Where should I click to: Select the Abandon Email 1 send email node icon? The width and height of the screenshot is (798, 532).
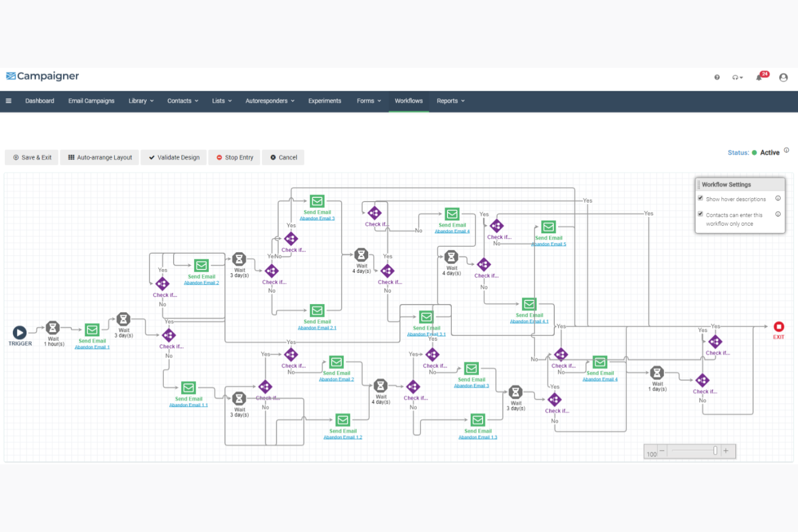[x=92, y=330]
